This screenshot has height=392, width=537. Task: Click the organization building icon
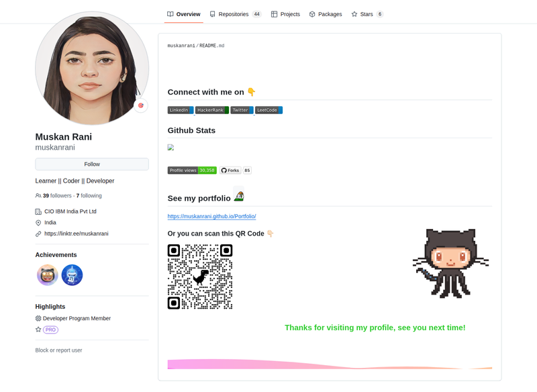[x=38, y=211]
